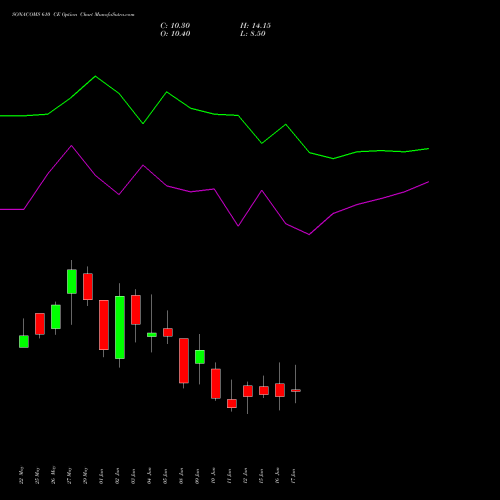Click the 09 Jun date label
This screenshot has height=500, width=500.
(x=198, y=476)
